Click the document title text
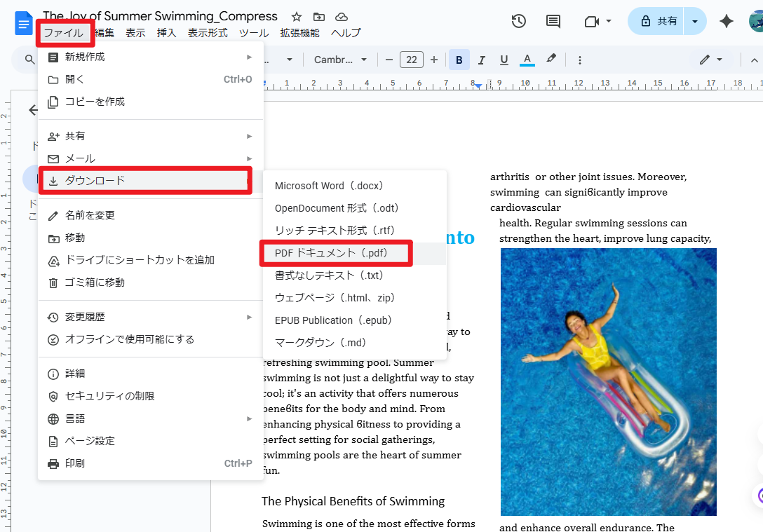763x532 pixels. [160, 16]
